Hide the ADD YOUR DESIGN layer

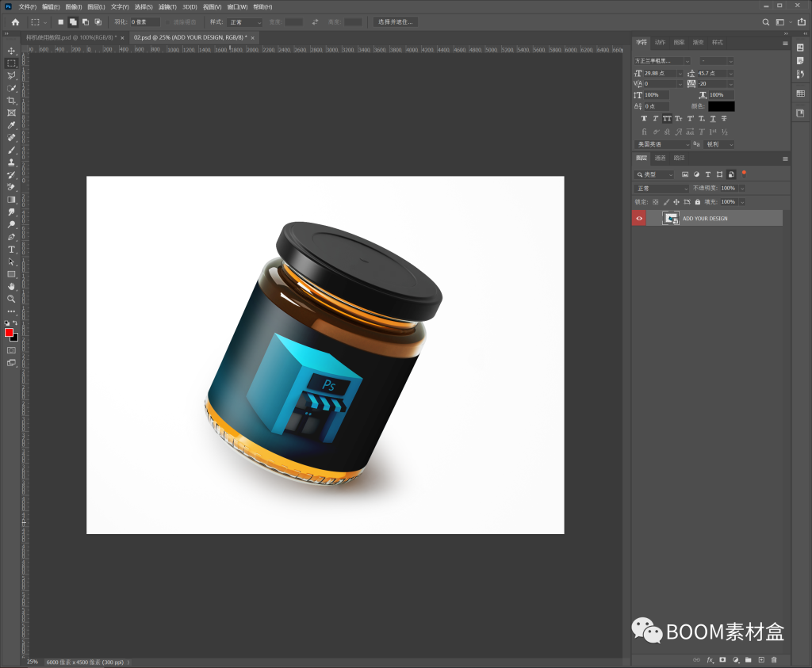coord(639,218)
